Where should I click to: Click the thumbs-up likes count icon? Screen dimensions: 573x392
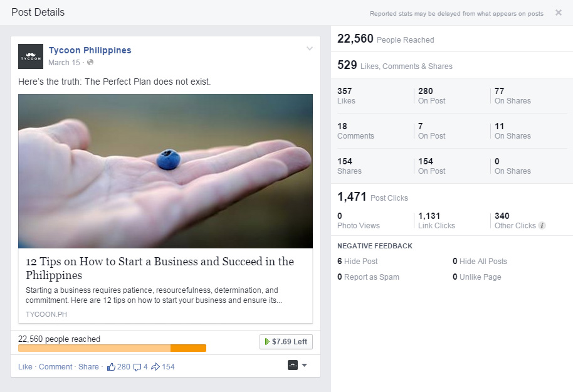pyautogui.click(x=112, y=367)
